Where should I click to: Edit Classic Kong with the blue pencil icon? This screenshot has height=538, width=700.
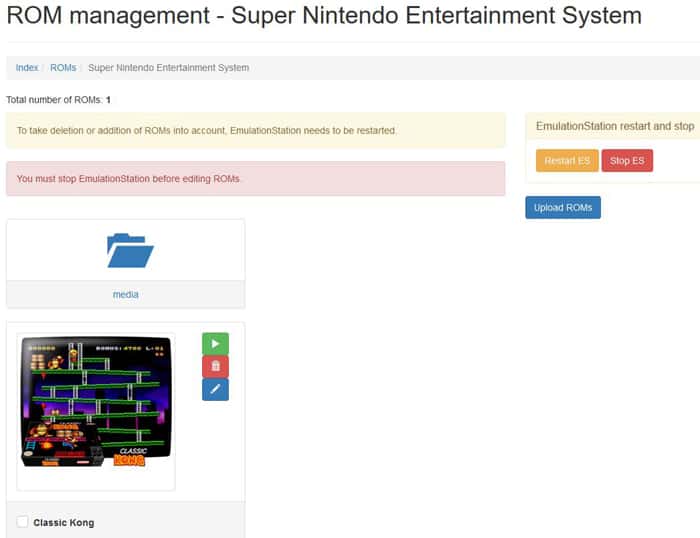tap(215, 389)
